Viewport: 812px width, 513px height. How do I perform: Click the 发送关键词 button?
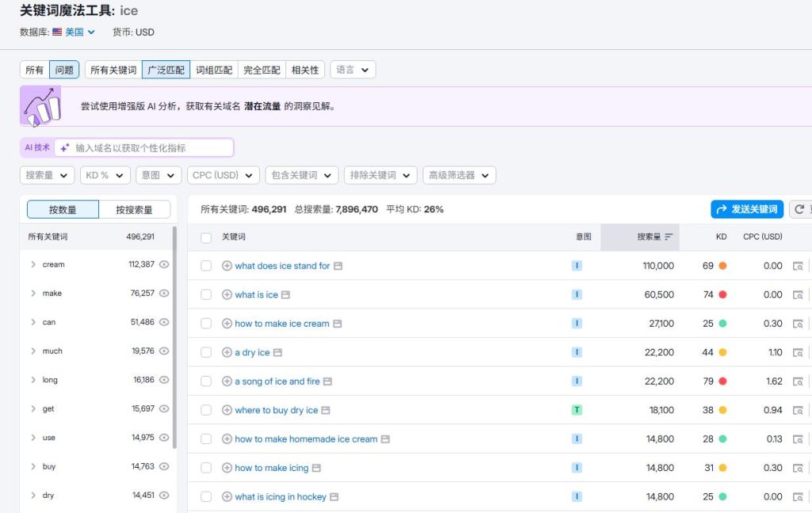coord(747,209)
